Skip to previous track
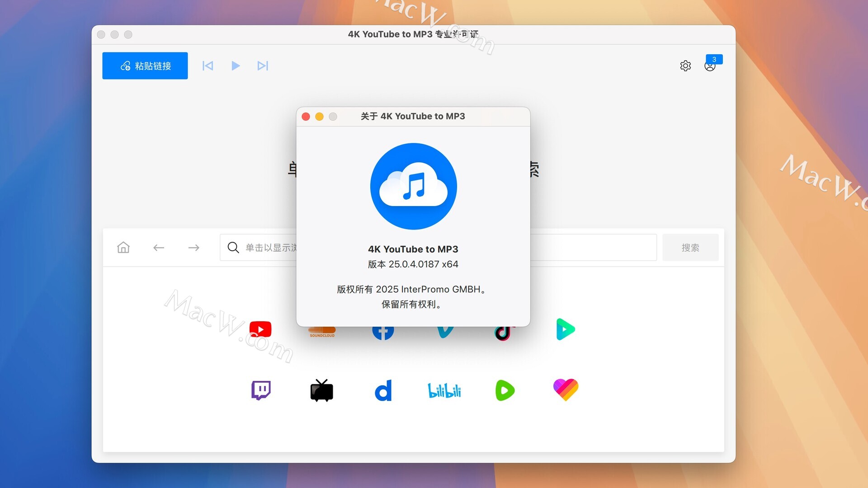The image size is (868, 488). click(x=208, y=66)
